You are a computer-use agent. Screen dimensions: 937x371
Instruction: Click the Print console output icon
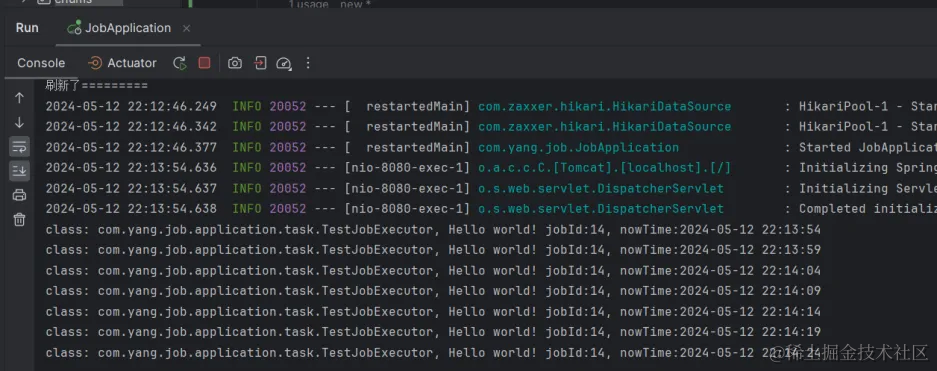coord(19,195)
